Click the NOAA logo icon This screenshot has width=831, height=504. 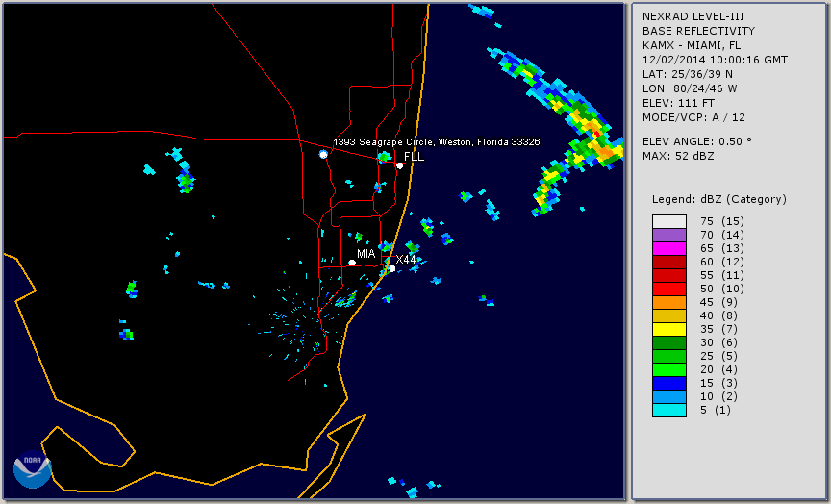(33, 468)
